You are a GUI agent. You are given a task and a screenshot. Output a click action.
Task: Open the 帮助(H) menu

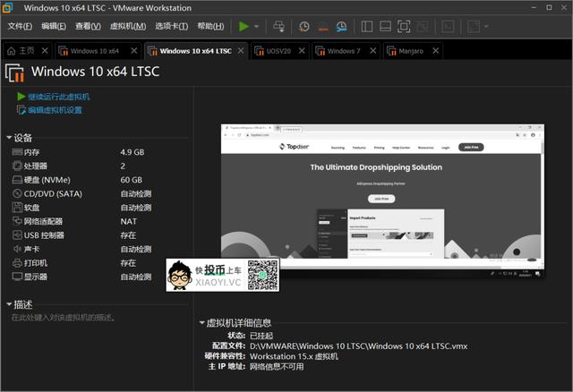pyautogui.click(x=210, y=26)
